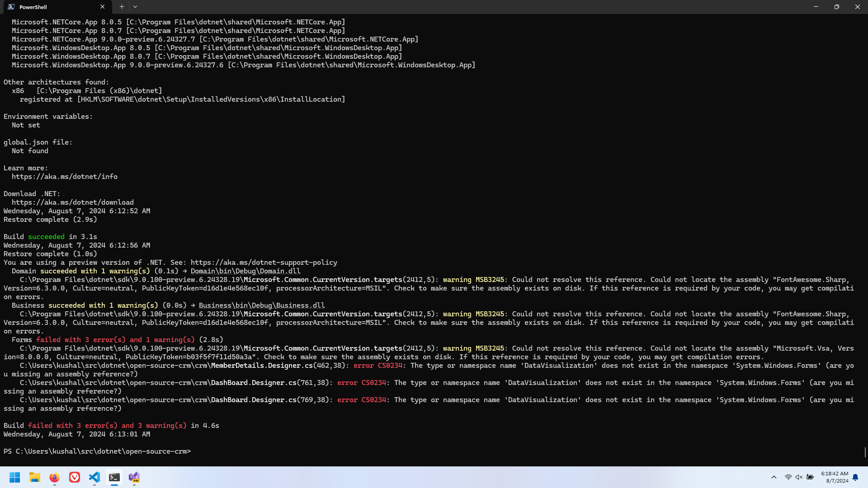The image size is (868, 488).
Task: Open the clock and date in the taskbar
Action: click(835, 477)
